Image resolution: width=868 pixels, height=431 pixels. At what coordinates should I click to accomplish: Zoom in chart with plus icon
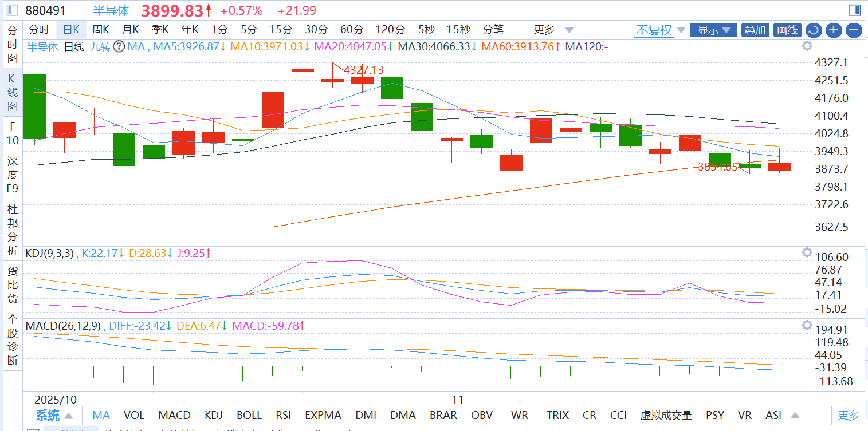(834, 30)
